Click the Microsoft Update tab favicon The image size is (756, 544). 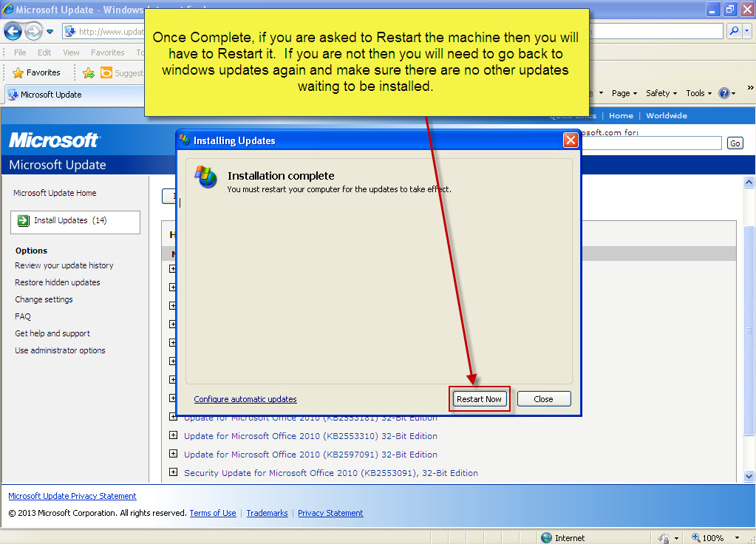[13, 95]
